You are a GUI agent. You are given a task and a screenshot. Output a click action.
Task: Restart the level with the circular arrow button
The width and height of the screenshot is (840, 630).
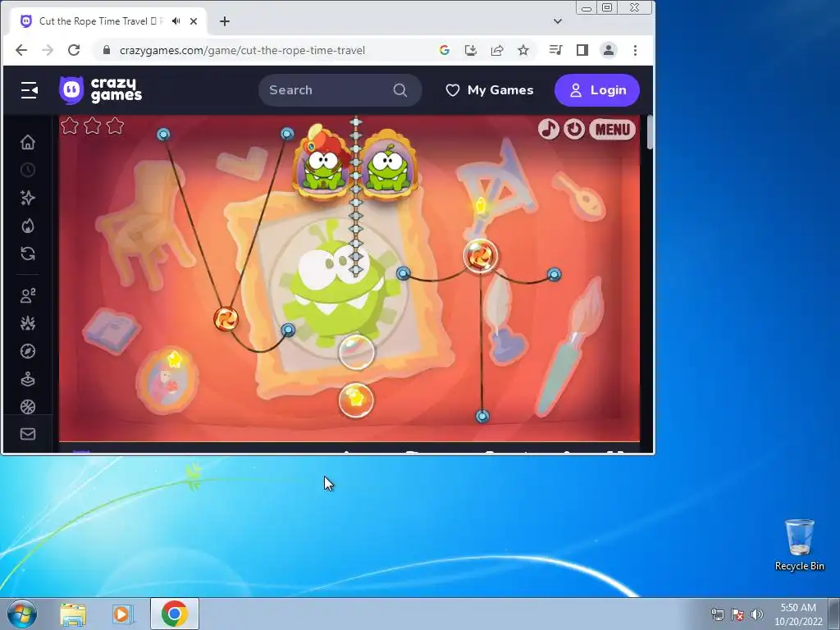coord(573,129)
